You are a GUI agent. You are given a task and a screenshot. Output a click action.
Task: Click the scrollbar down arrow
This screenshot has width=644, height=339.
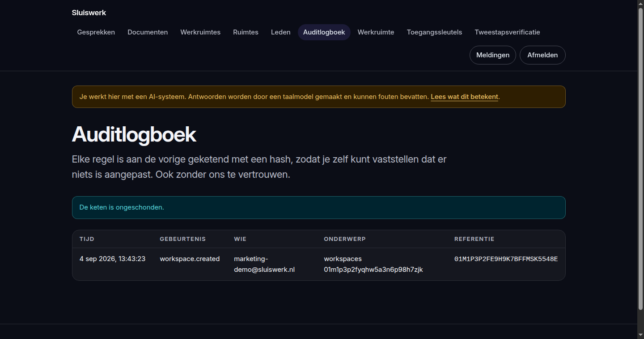coord(640,335)
